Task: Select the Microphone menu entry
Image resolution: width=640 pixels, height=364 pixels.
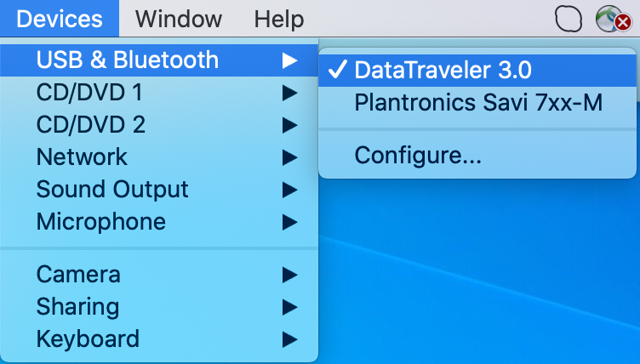Action: pyautogui.click(x=100, y=222)
